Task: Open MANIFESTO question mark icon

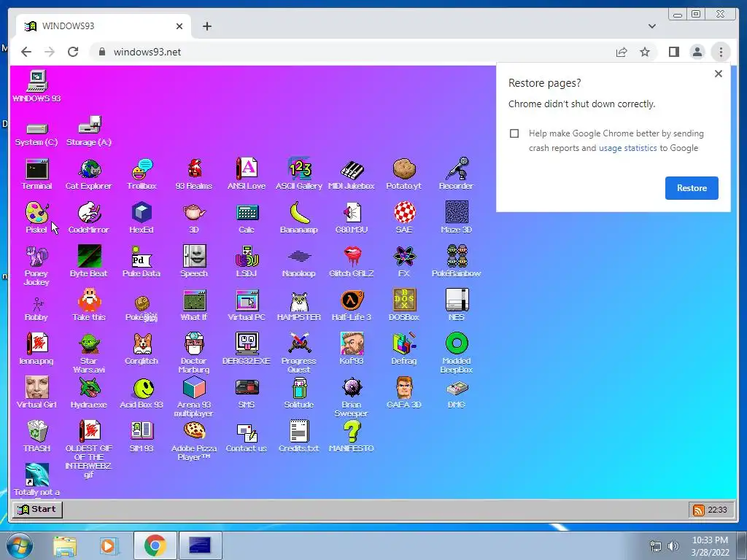Action: point(352,437)
